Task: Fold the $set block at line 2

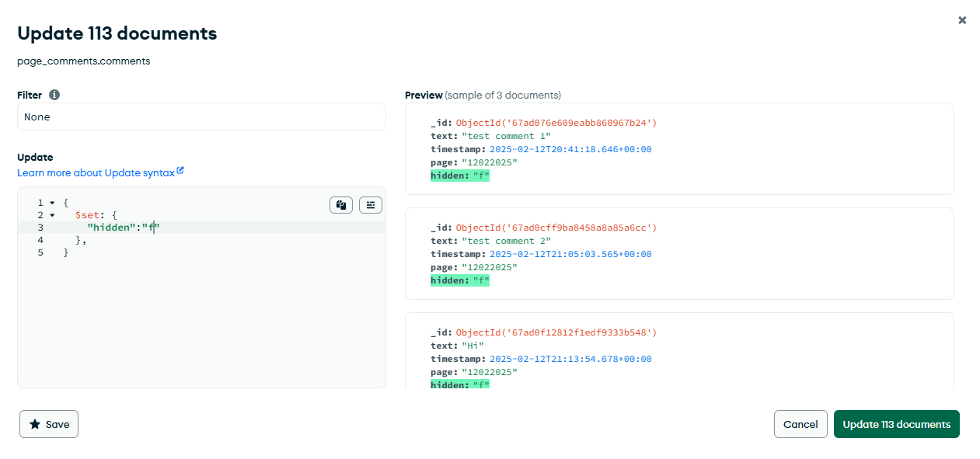Action: coord(52,215)
